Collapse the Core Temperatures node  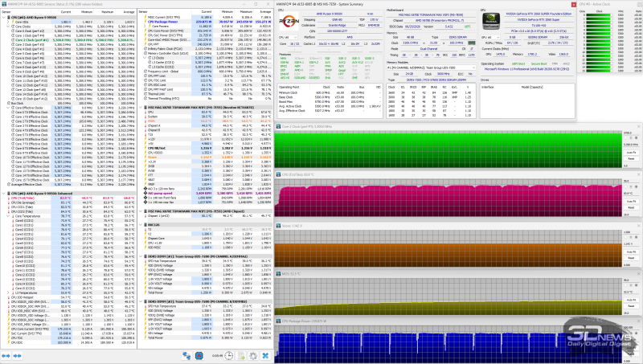coord(8,216)
